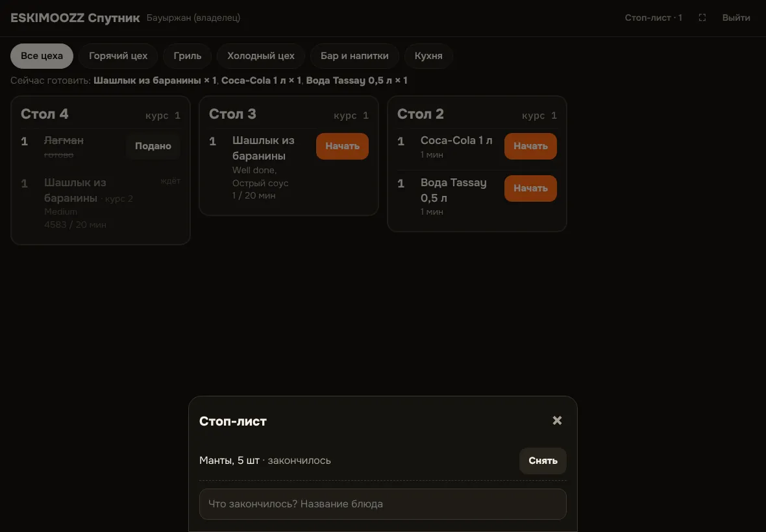The image size is (766, 532).
Task: Click the Бауыржан (владелец) user label
Action: pyautogui.click(x=193, y=18)
